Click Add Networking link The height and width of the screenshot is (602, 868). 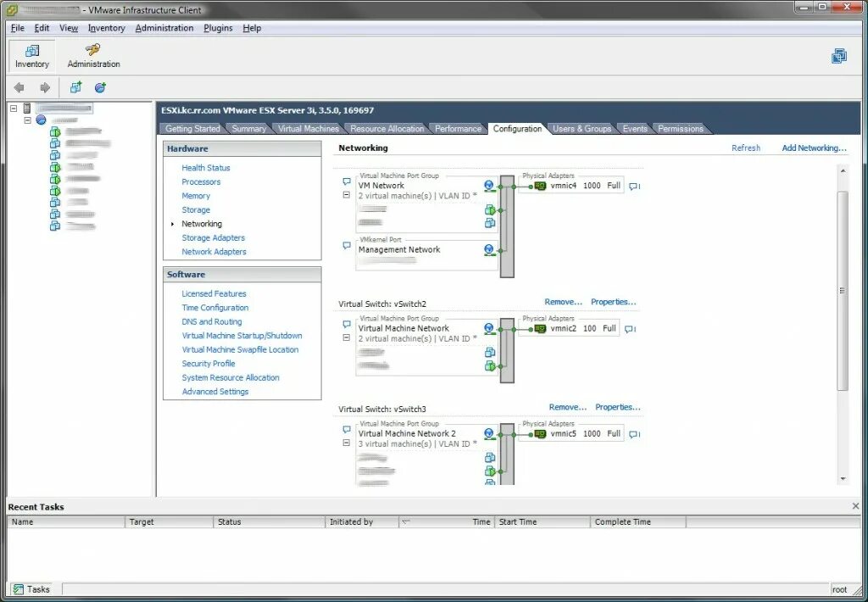pos(815,148)
